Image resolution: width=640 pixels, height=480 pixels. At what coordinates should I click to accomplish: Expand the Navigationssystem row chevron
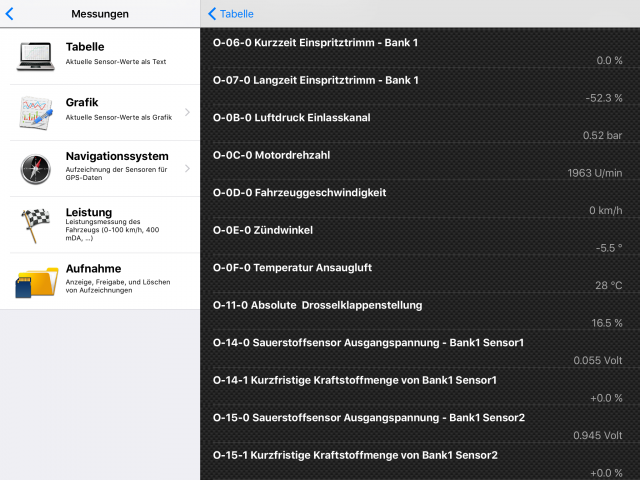click(x=187, y=168)
